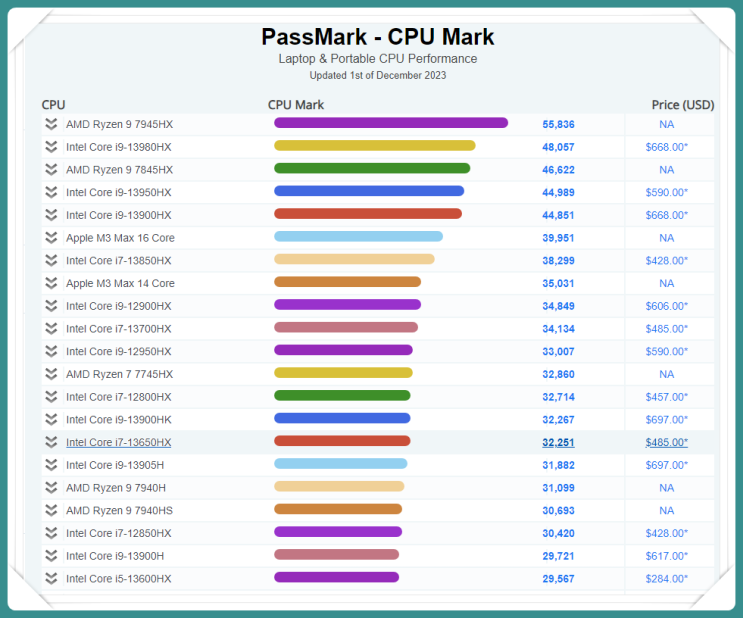Screen dimensions: 743x618
Task: Open chevron next to Intel Core i9-13900HX
Action: [x=51, y=215]
